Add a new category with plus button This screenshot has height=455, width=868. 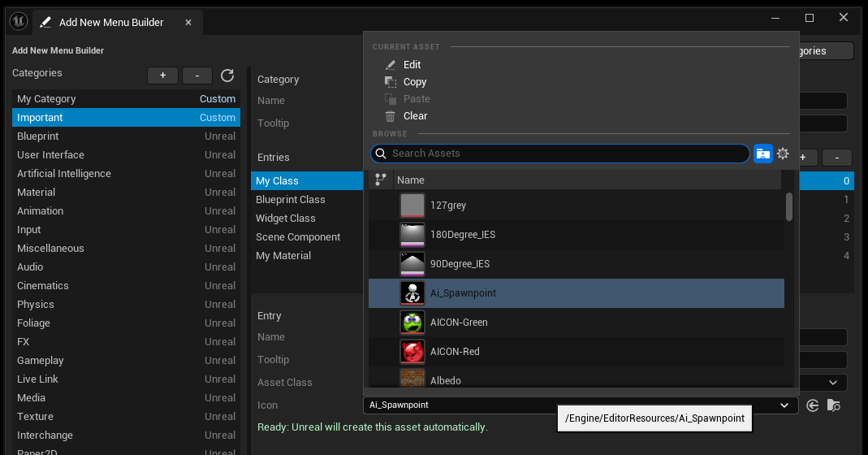coord(162,76)
